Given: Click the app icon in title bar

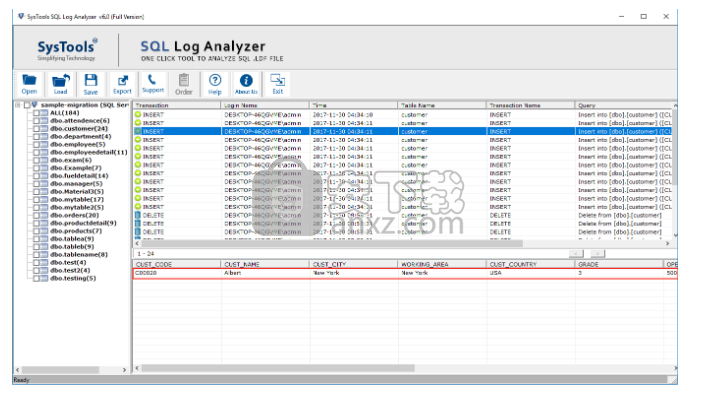Looking at the screenshot, I should [x=21, y=16].
